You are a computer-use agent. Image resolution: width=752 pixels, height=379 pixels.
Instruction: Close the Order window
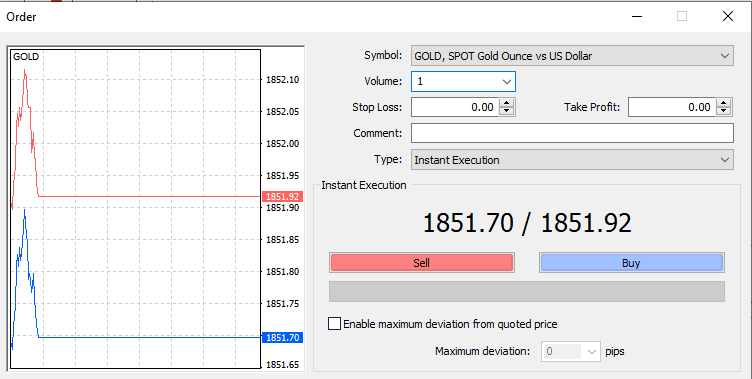[x=728, y=16]
